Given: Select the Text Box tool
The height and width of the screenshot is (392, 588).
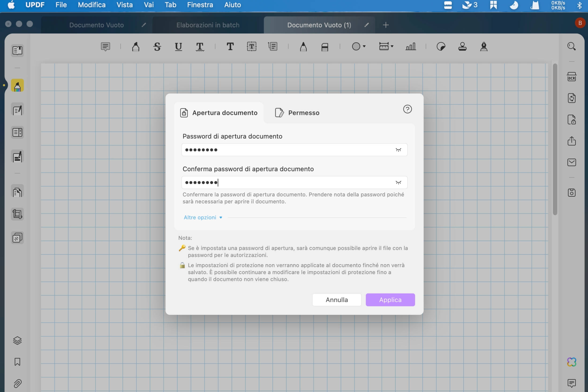Looking at the screenshot, I should [x=251, y=47].
